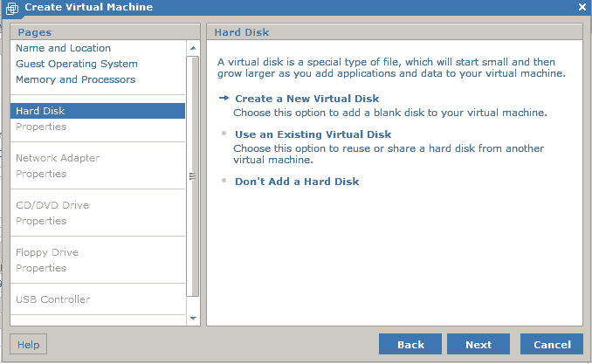592x364 pixels.
Task: Open the Memory and Processors page
Action: (x=75, y=79)
